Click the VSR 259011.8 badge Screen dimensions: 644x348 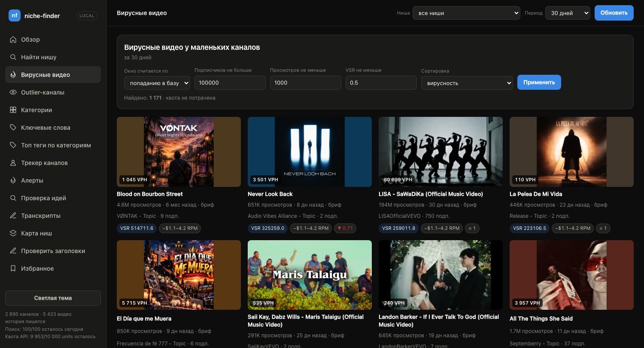(398, 228)
